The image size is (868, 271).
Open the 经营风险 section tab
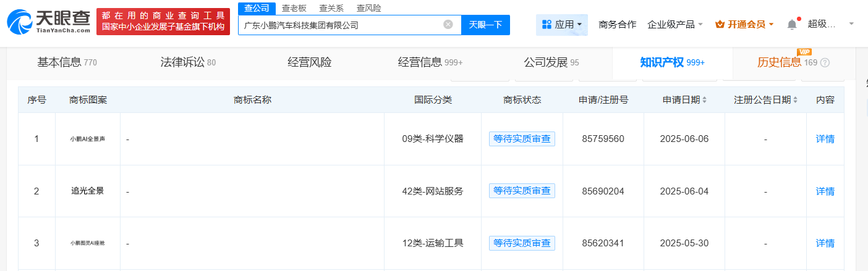pos(309,62)
